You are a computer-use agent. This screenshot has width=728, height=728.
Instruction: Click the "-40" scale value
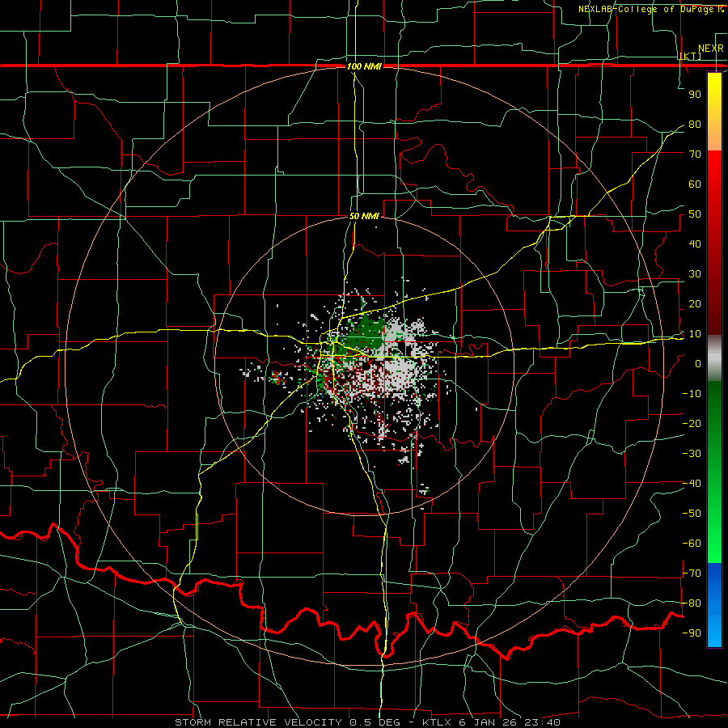pos(692,484)
